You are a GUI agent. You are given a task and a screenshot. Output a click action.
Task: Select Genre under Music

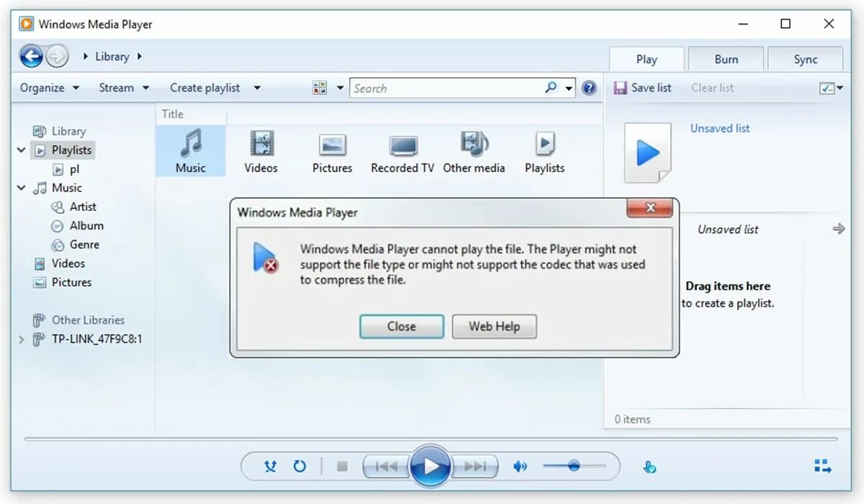(76, 245)
